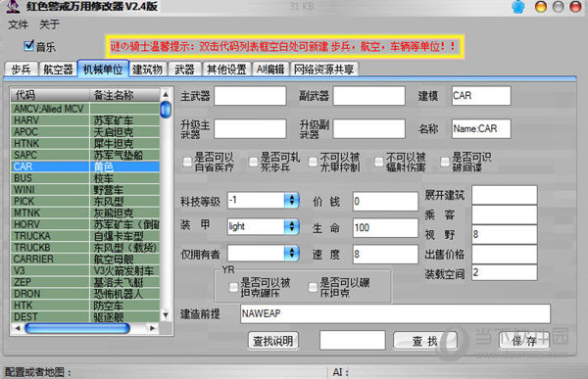This screenshot has height=379, width=588.
Task: Click the 建模 field containing CAR
Action: click(481, 96)
